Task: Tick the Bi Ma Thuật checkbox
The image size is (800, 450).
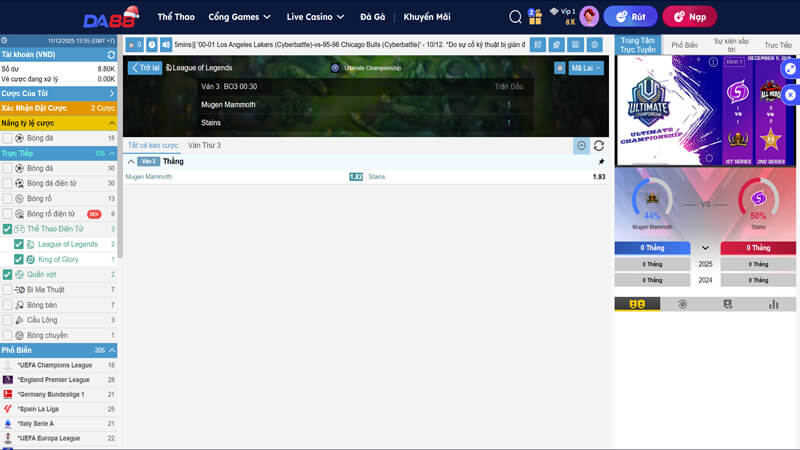Action: click(7, 290)
